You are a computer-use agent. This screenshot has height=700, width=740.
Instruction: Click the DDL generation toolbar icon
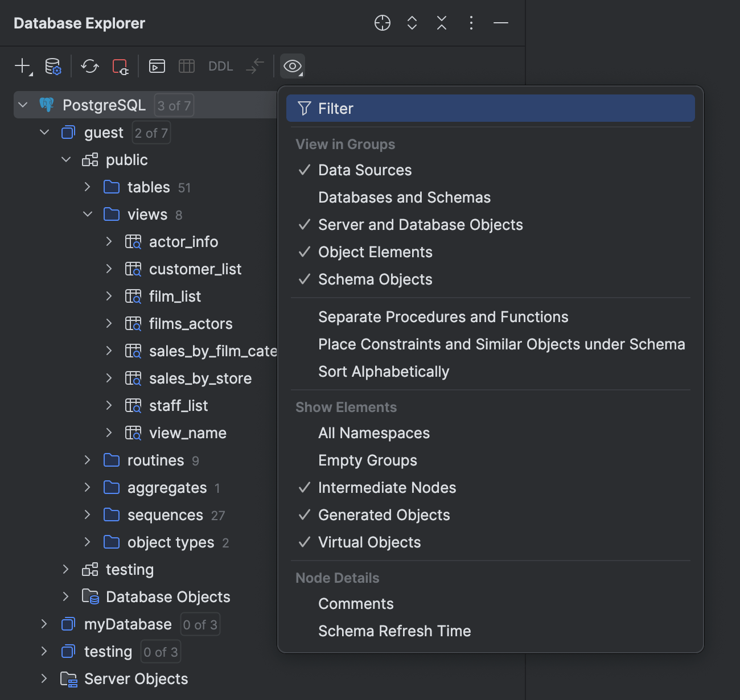tap(220, 67)
